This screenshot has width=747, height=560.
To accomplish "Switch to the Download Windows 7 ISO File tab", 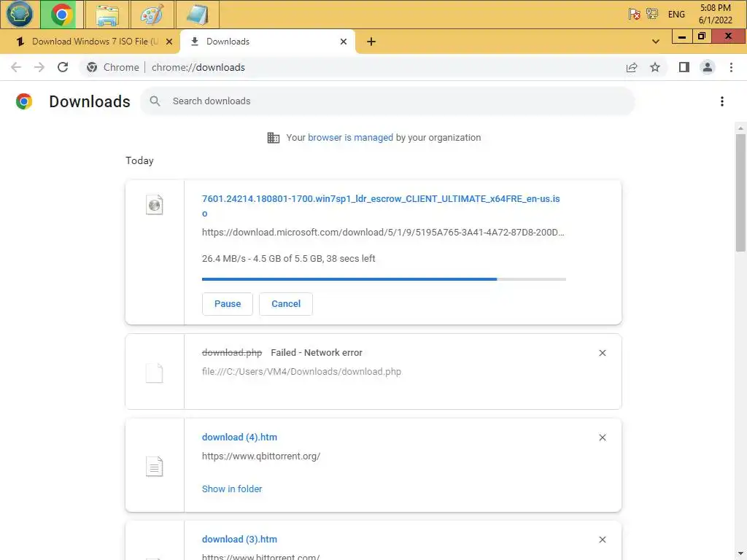I will tap(95, 42).
